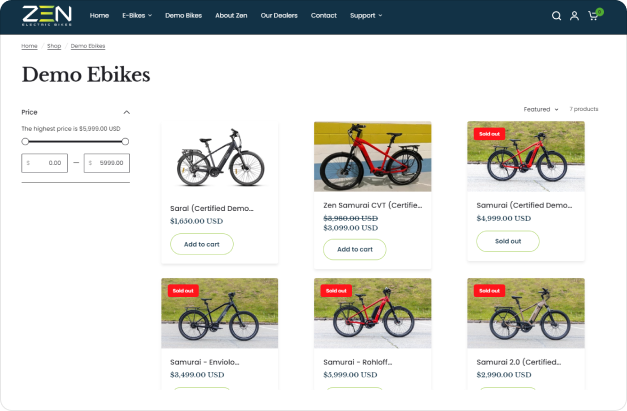Click the Sold out badge on Samurai - Enviolo
627x411 pixels.
click(183, 291)
